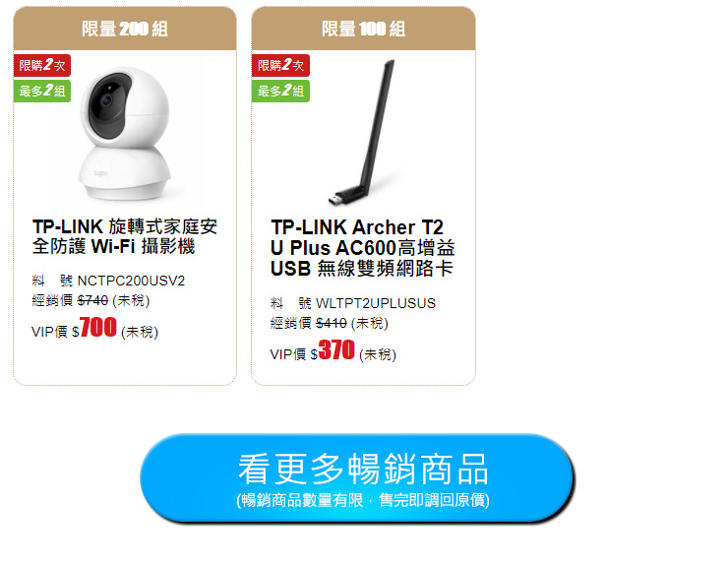This screenshot has width=728, height=566.
Task: Click the VIP價 $700 price text
Action: coord(94,328)
